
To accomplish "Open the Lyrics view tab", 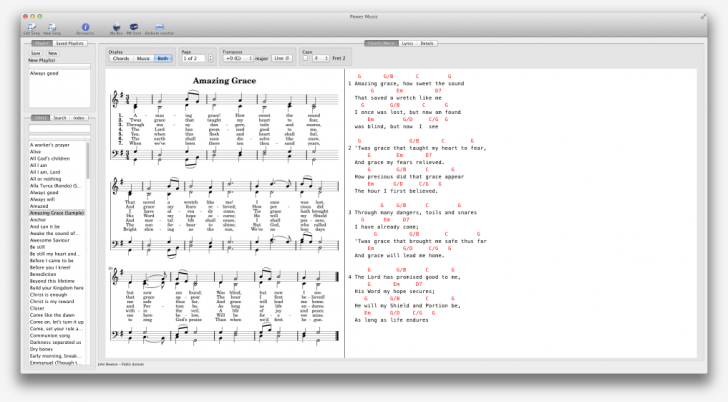I will (x=407, y=43).
